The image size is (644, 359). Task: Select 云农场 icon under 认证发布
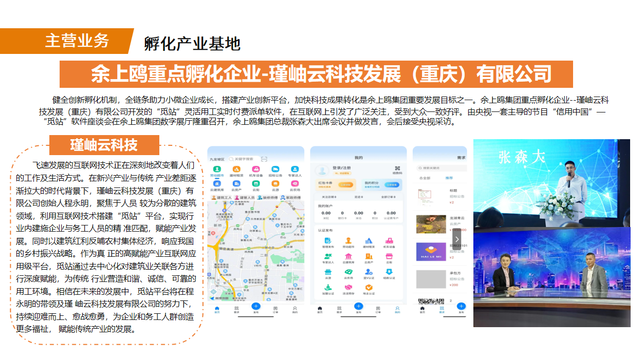click(x=348, y=272)
